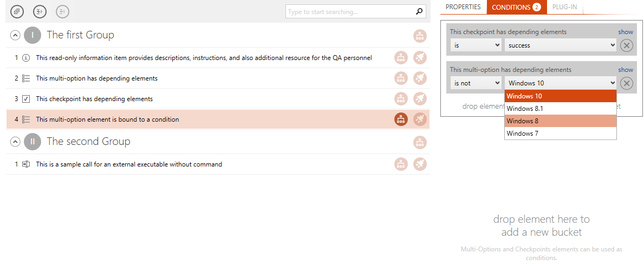The image size is (644, 266).
Task: Collapse The first Group
Action: [15, 35]
